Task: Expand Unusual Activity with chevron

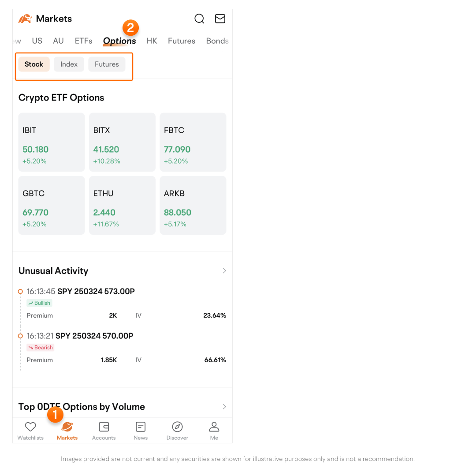Action: tap(224, 271)
